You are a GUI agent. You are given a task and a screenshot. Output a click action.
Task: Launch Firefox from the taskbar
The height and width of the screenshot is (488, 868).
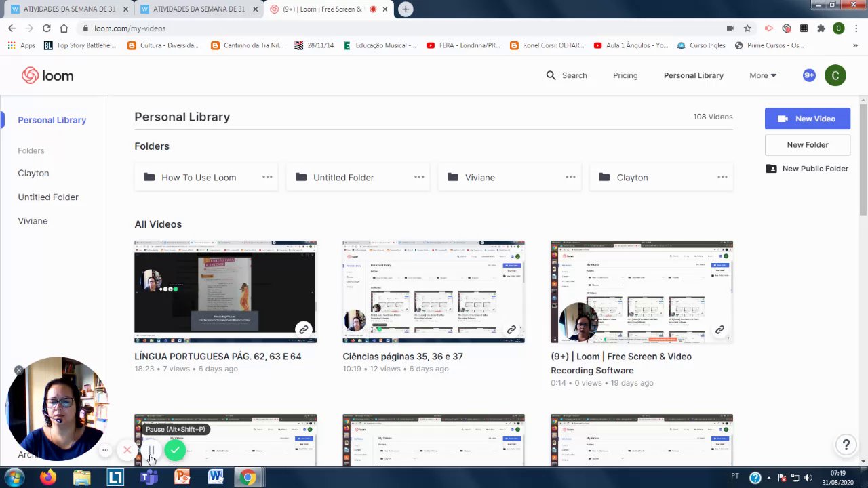[x=47, y=477]
